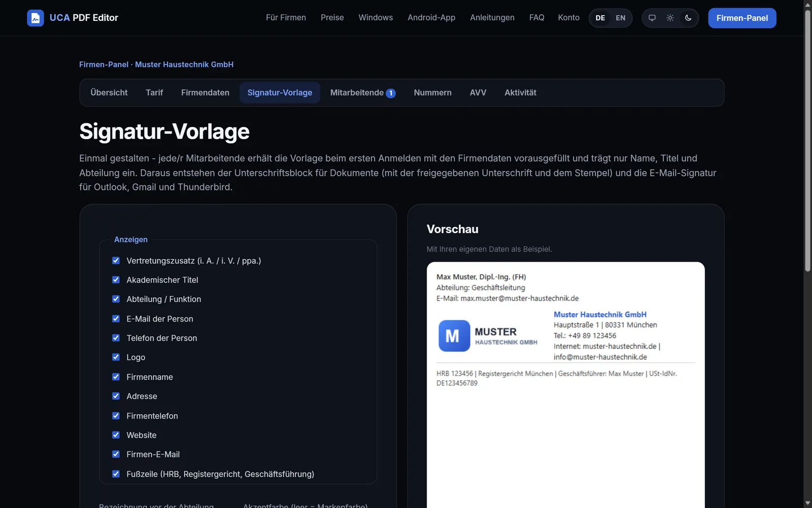Open the Mitarbeitende tab
Screen dimensions: 812x508
tap(363, 92)
